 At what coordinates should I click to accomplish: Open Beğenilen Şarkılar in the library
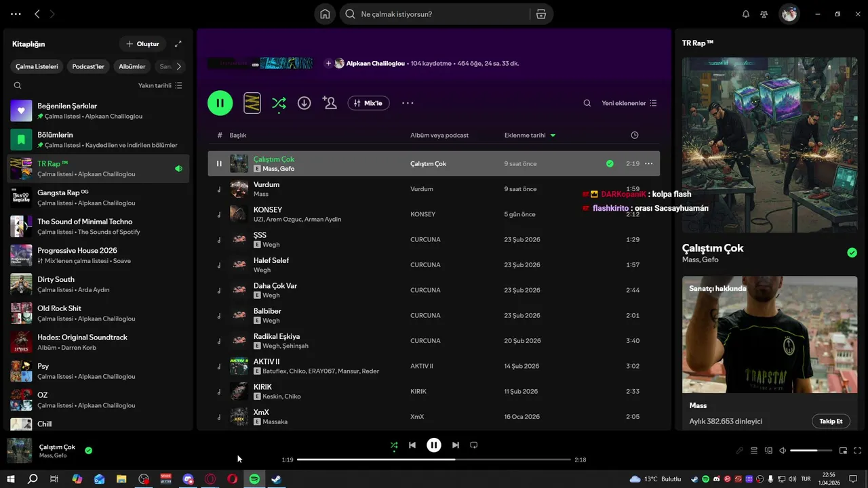click(98, 111)
